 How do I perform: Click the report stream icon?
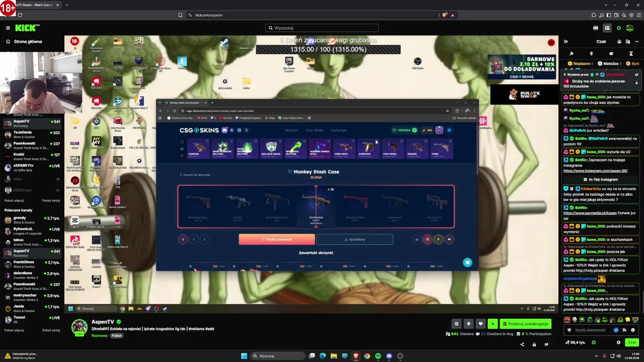click(534, 344)
